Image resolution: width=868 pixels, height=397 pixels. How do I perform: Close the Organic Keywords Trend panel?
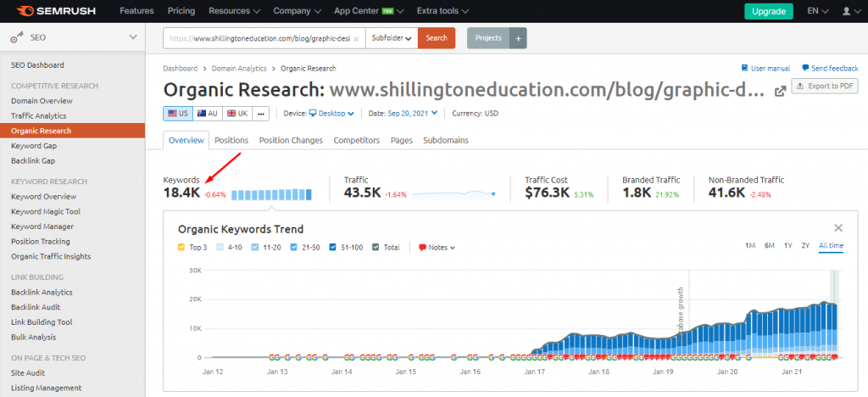[838, 228]
